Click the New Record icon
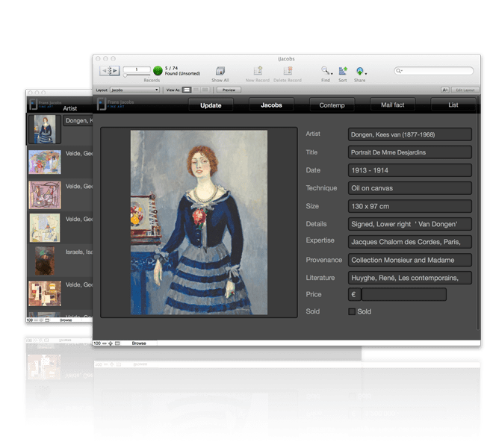 258,71
